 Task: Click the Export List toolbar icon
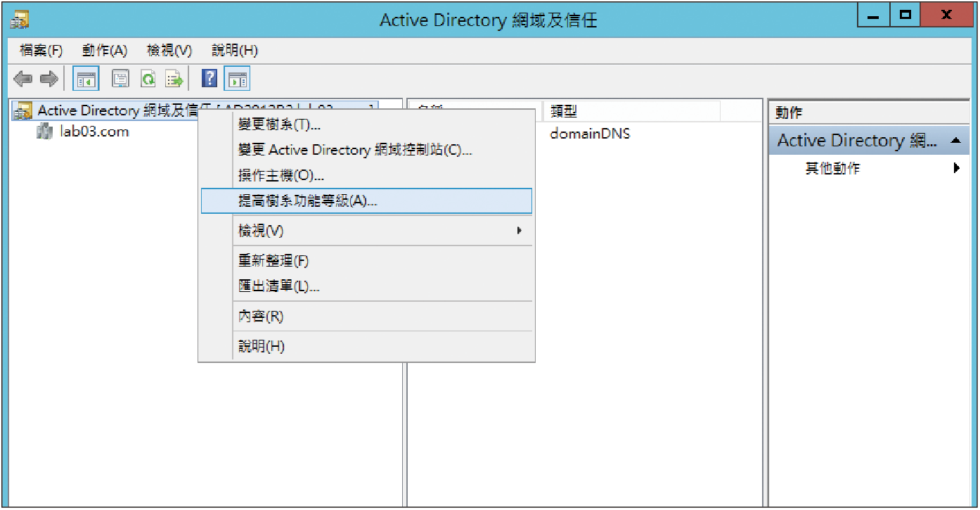(x=174, y=79)
